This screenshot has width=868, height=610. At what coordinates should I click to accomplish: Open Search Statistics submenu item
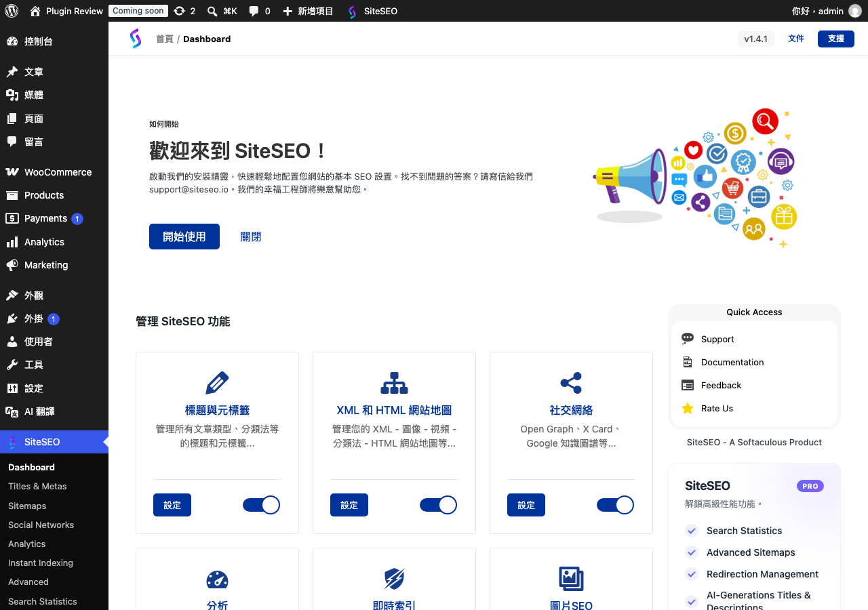point(43,601)
